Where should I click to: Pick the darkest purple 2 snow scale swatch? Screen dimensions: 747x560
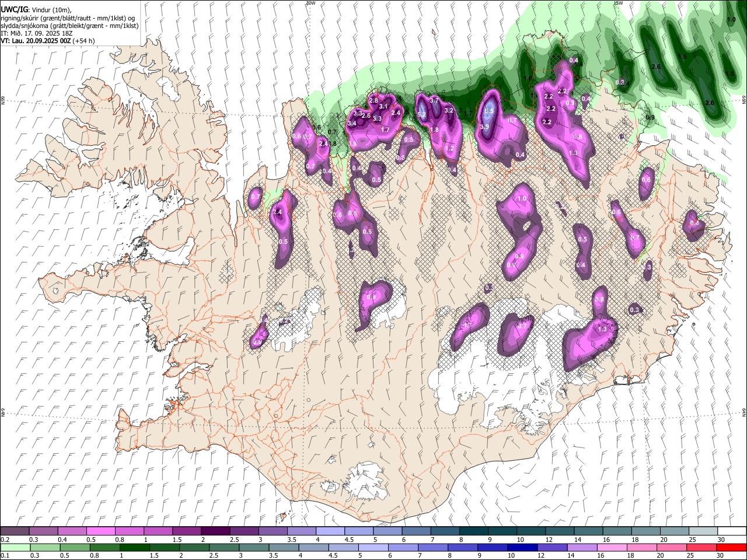(215, 531)
